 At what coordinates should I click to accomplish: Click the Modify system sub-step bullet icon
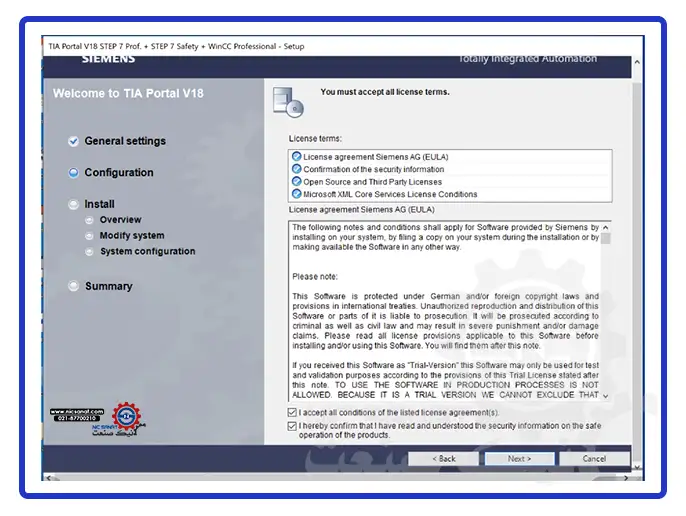coord(89,236)
